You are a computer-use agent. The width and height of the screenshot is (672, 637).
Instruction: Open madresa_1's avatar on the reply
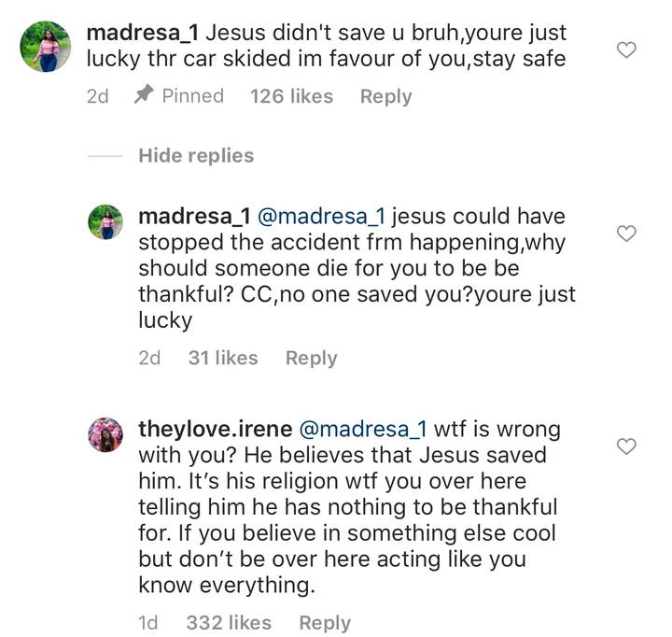click(x=105, y=223)
